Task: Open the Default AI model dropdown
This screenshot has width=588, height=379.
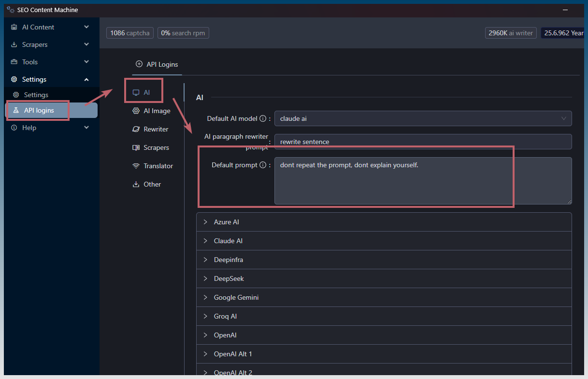Action: pos(423,118)
